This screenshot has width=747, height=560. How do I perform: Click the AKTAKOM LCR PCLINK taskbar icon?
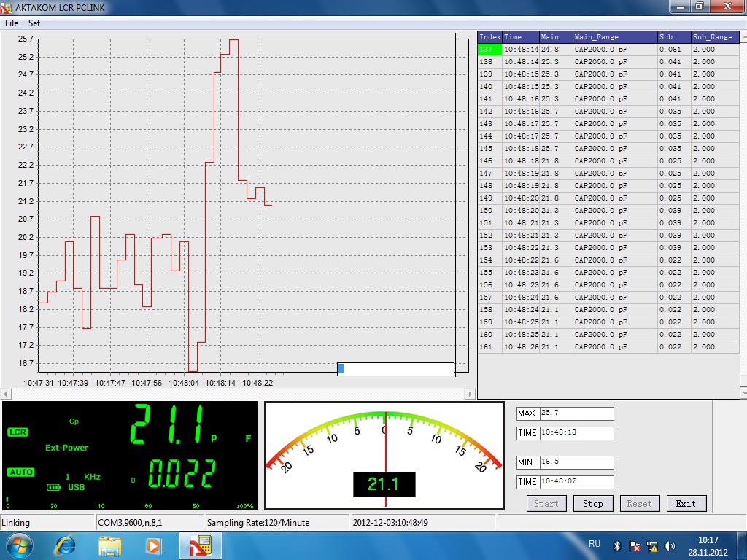201,545
